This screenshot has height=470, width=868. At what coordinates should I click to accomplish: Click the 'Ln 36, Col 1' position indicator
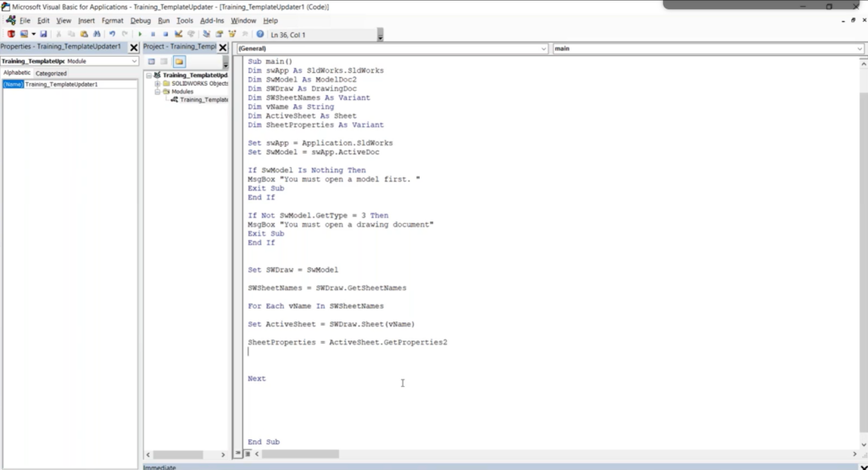point(288,35)
